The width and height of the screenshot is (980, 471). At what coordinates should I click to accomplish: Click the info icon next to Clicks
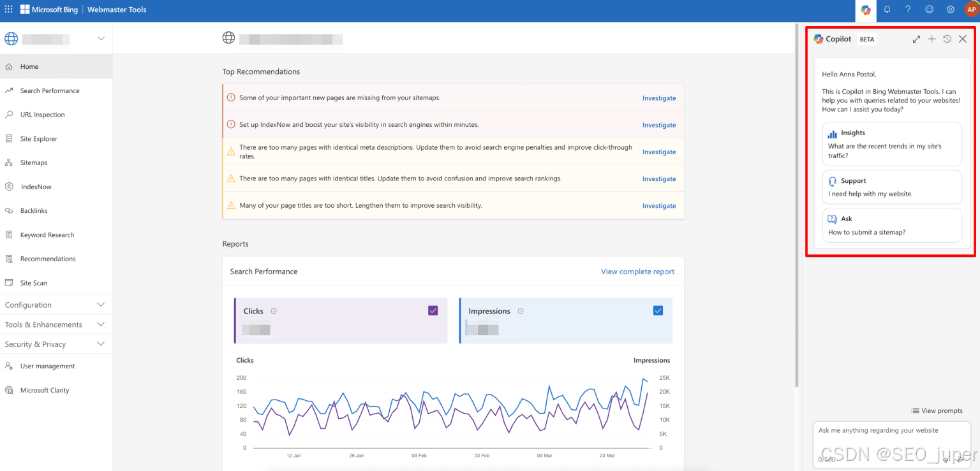click(274, 311)
